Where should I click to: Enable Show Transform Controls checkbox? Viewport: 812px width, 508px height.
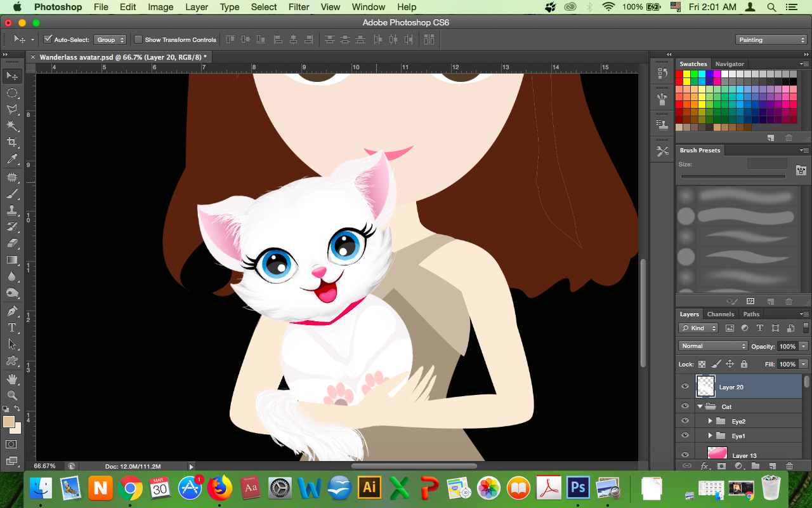[138, 39]
